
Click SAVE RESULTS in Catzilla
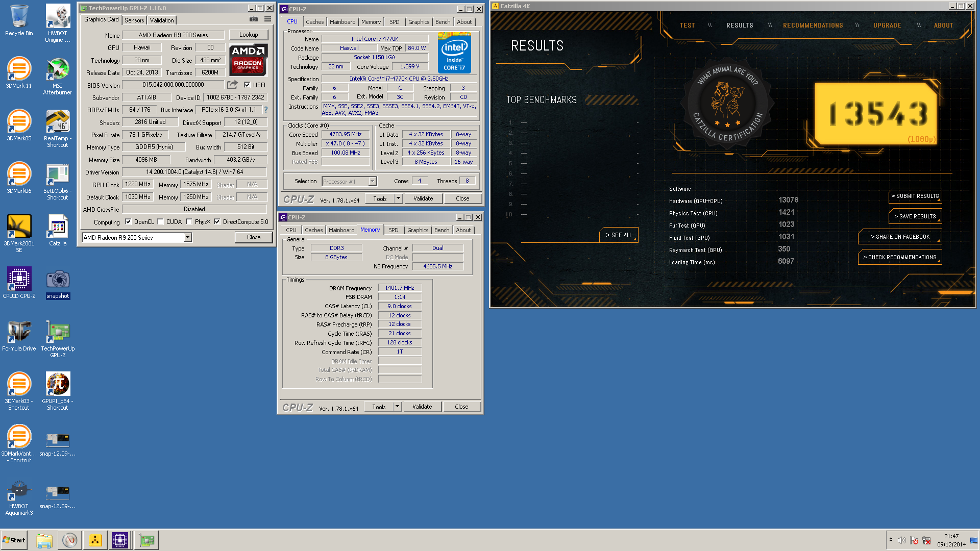915,216
